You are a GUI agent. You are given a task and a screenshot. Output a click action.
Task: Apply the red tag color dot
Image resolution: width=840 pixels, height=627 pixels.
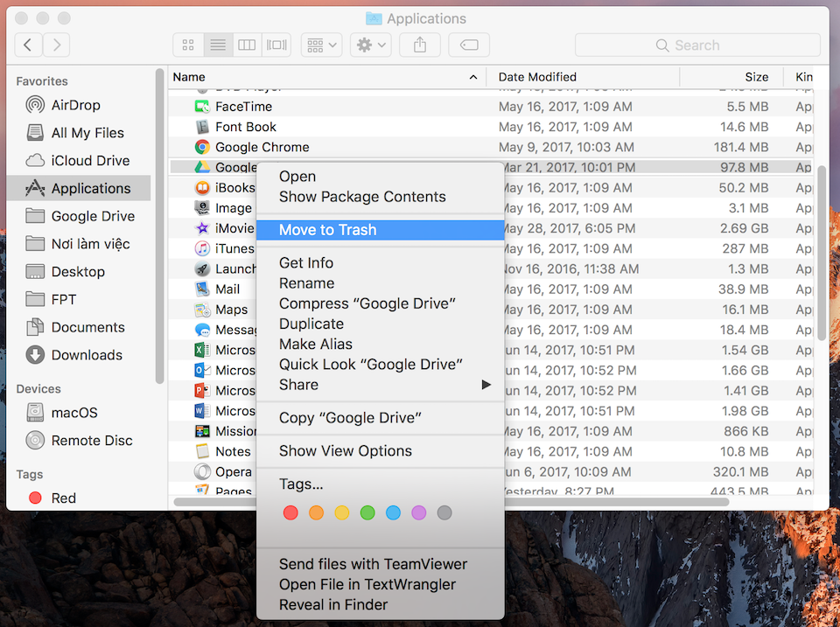290,513
